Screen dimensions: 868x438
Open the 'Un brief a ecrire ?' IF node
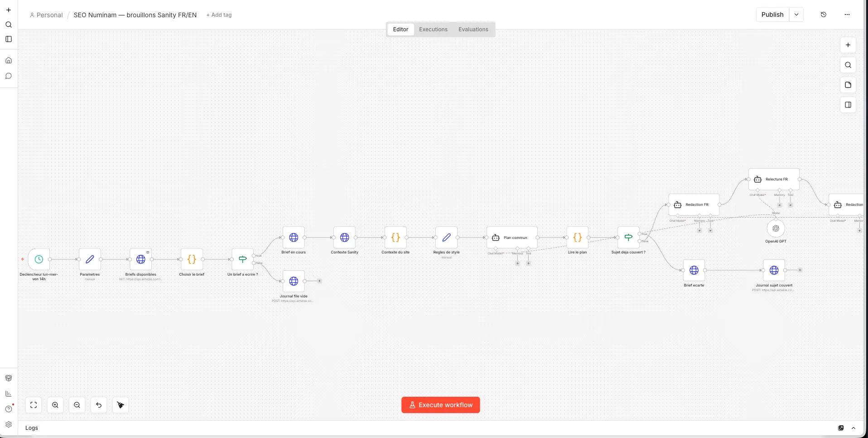tap(243, 259)
